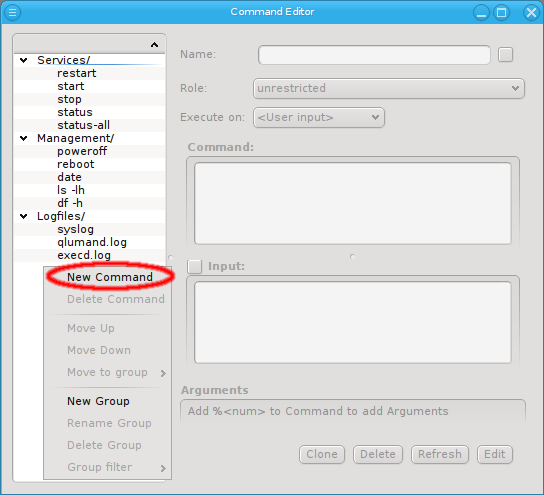Click the Clone button
This screenshot has height=495, width=544.
tap(322, 454)
